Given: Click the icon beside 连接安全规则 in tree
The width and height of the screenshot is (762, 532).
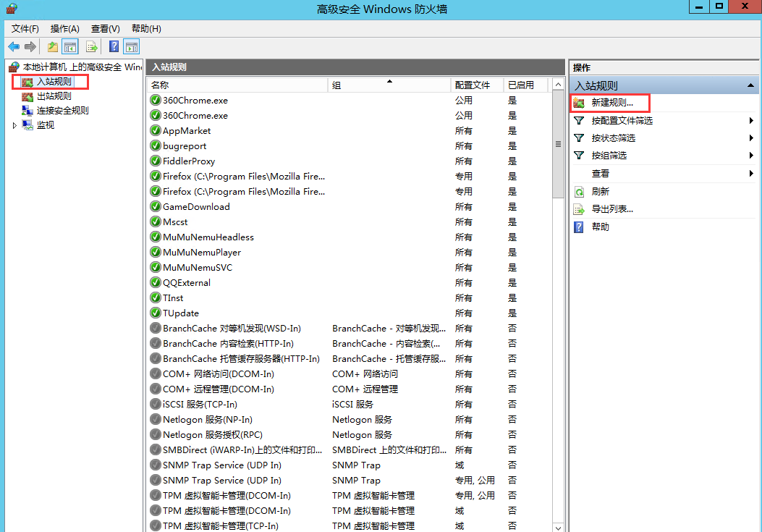Looking at the screenshot, I should tap(27, 111).
